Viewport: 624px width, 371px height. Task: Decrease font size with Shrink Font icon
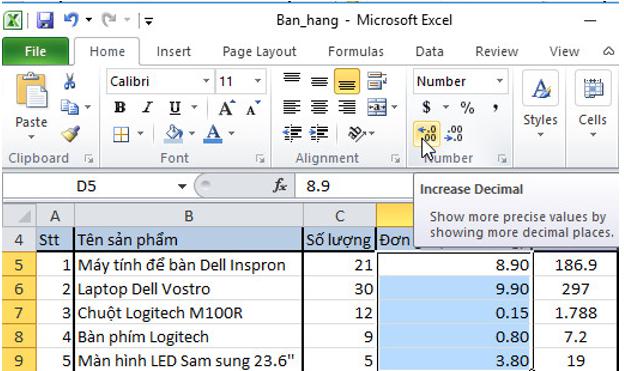(x=253, y=107)
